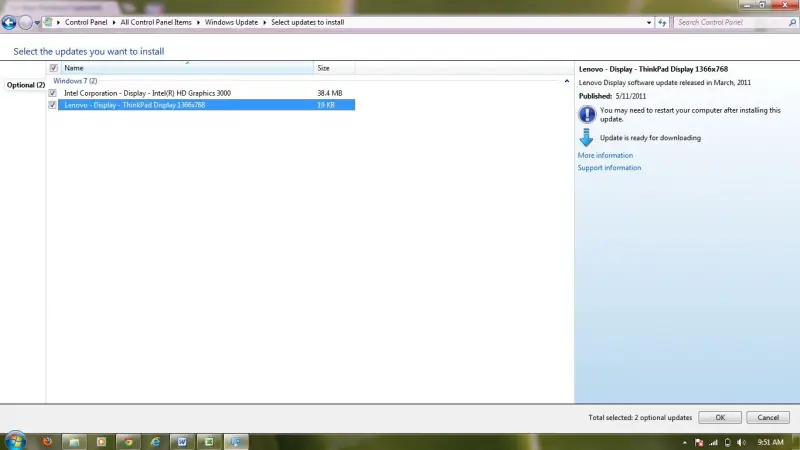Screen dimensions: 800x450
Task: Open the Support information link
Action: pyautogui.click(x=609, y=167)
